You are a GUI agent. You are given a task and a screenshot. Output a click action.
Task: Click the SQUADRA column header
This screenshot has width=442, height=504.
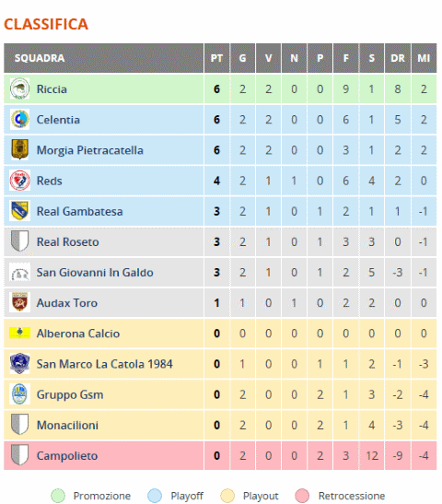(104, 58)
